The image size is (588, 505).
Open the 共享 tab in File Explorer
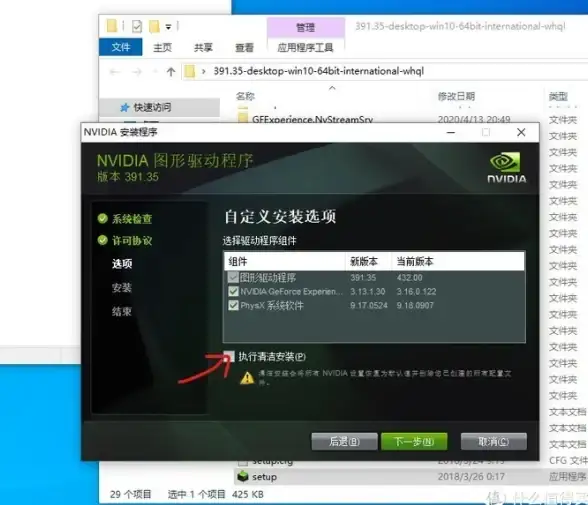point(203,48)
